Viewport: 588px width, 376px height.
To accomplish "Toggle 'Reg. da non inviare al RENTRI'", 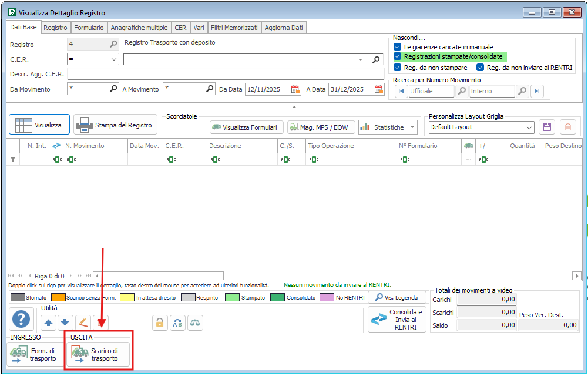I will [x=481, y=68].
